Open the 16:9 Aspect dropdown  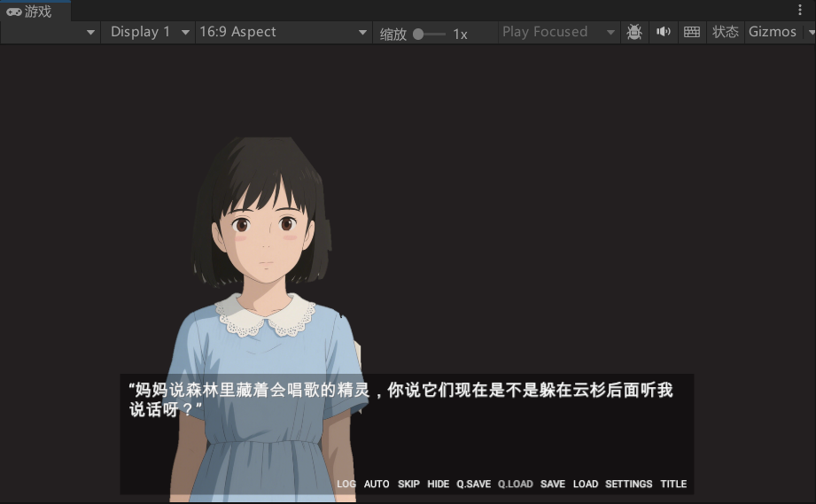tap(284, 32)
